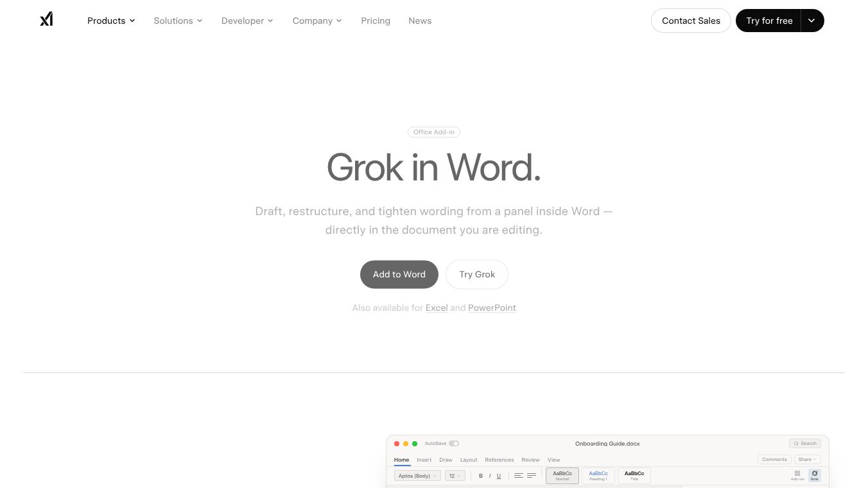Open the Developer dropdown menu
Viewport: 868px width, 488px height.
(x=247, y=21)
